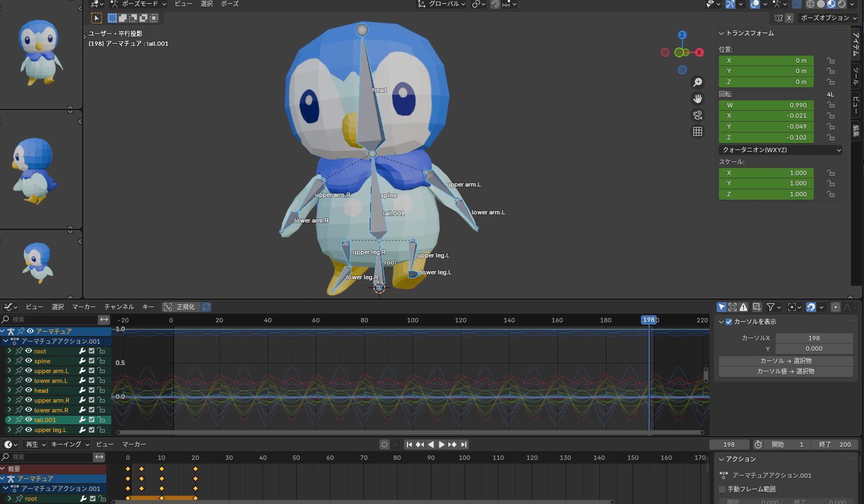Expand the spine channel in graph editor
The width and height of the screenshot is (864, 504).
(x=9, y=361)
